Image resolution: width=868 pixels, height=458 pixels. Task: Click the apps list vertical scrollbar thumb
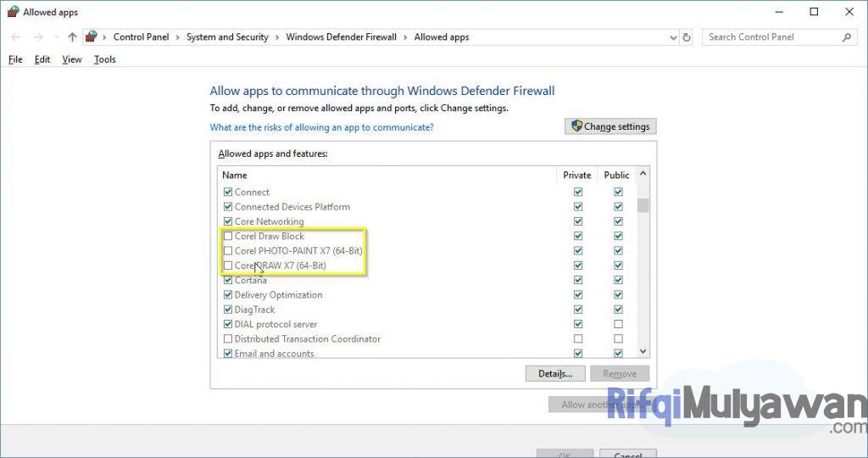pyautogui.click(x=643, y=204)
